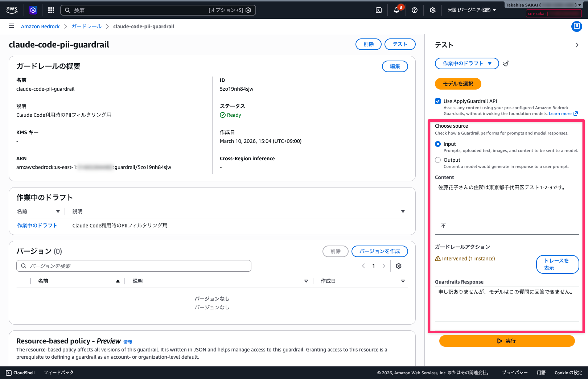Open the AWS services grid menu
This screenshot has height=379, width=588.
point(51,10)
